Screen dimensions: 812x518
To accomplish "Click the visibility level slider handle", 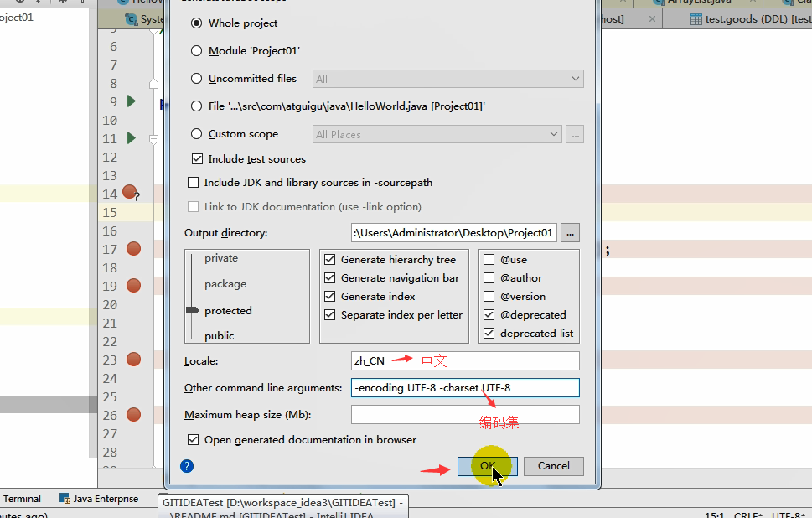I will click(192, 310).
